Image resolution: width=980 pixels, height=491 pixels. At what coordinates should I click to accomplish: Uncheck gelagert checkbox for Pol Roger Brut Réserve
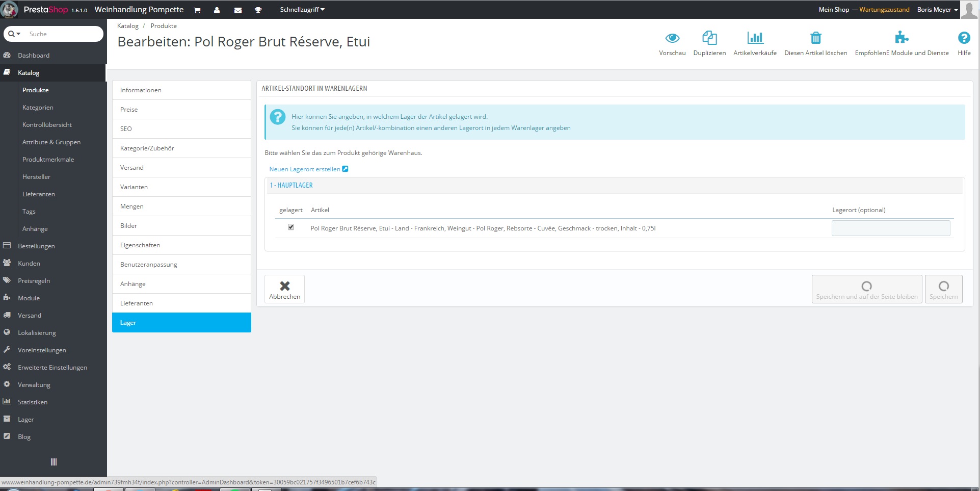coord(291,227)
